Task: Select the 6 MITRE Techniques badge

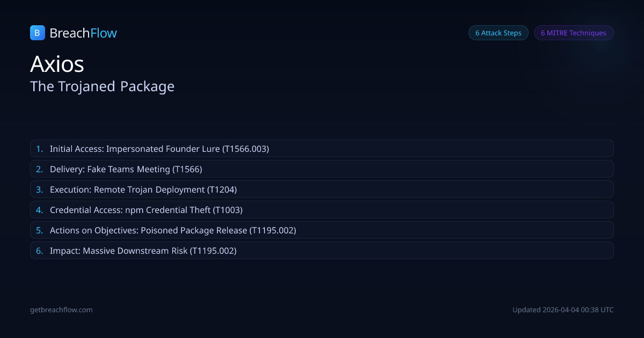Action: [573, 33]
